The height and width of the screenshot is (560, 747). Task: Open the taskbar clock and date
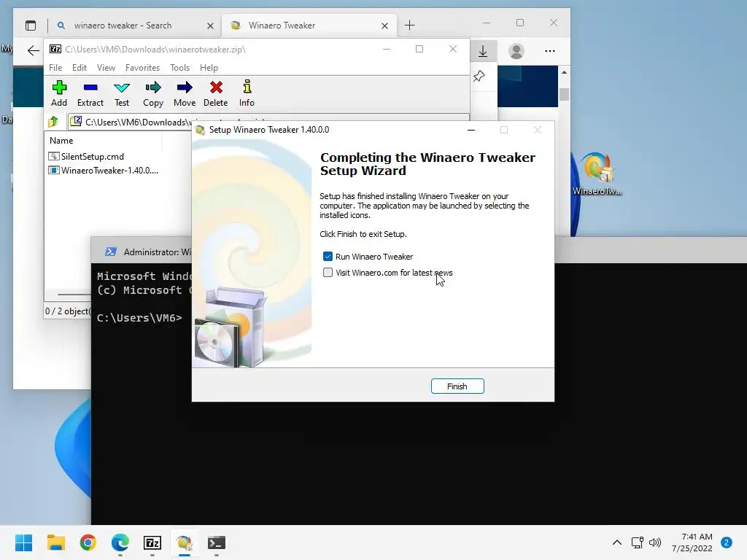[x=692, y=542]
